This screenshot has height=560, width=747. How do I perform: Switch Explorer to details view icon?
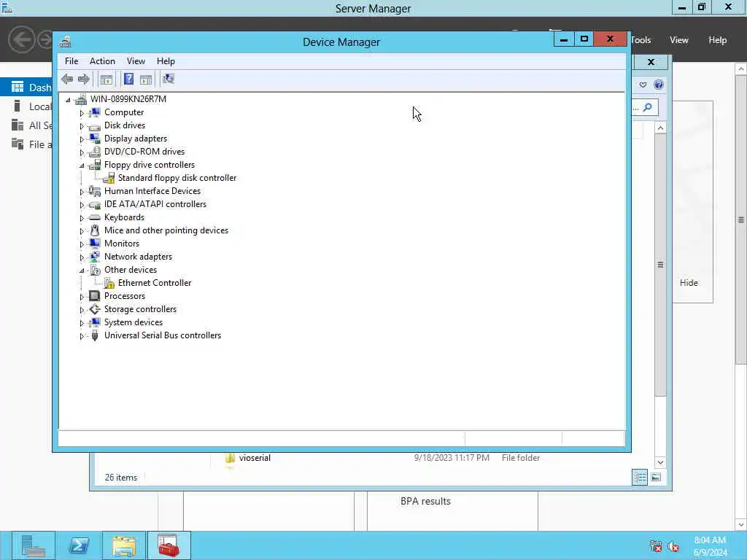pyautogui.click(x=640, y=477)
